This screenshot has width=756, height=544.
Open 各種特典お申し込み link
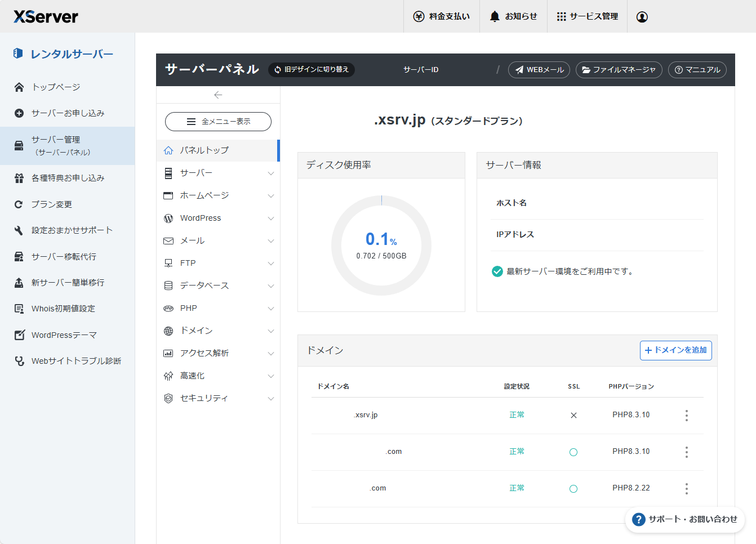coord(68,178)
